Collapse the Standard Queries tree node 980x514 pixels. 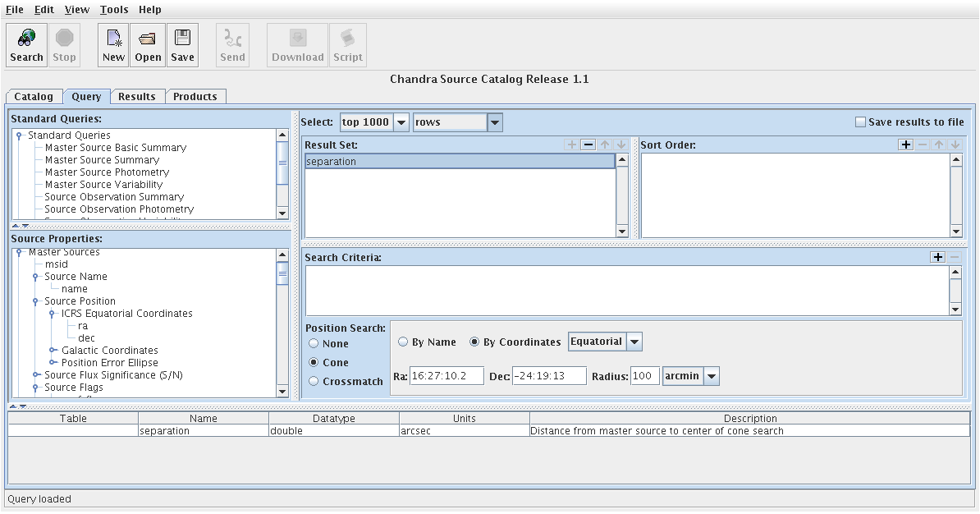20,135
